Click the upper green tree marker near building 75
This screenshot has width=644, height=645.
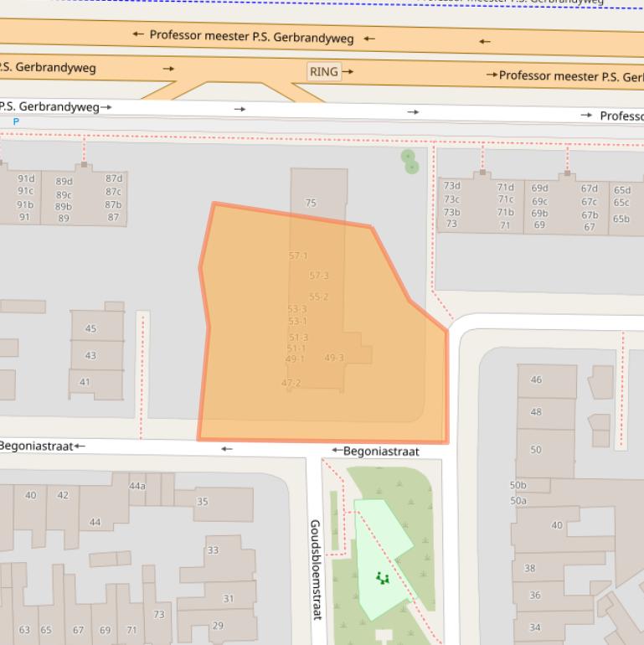coord(408,156)
